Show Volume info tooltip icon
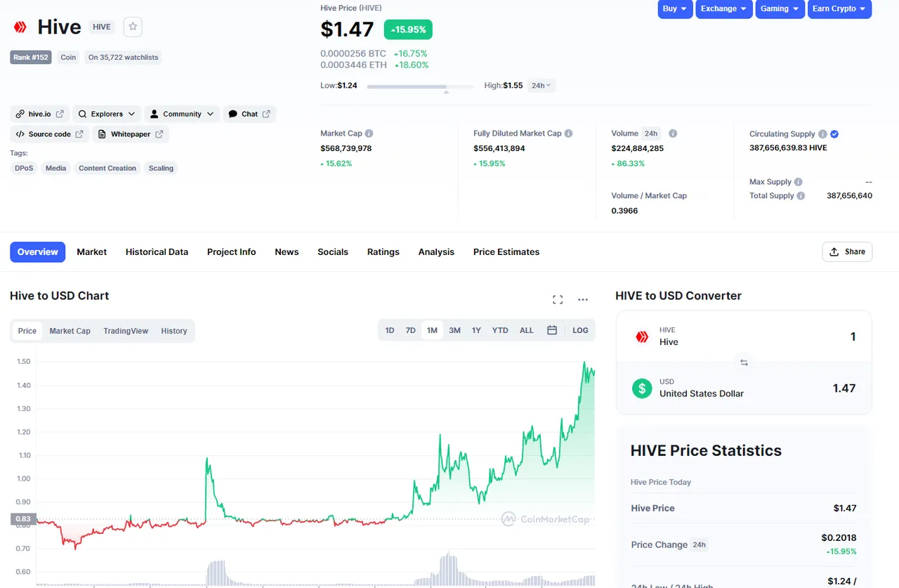 click(x=673, y=133)
